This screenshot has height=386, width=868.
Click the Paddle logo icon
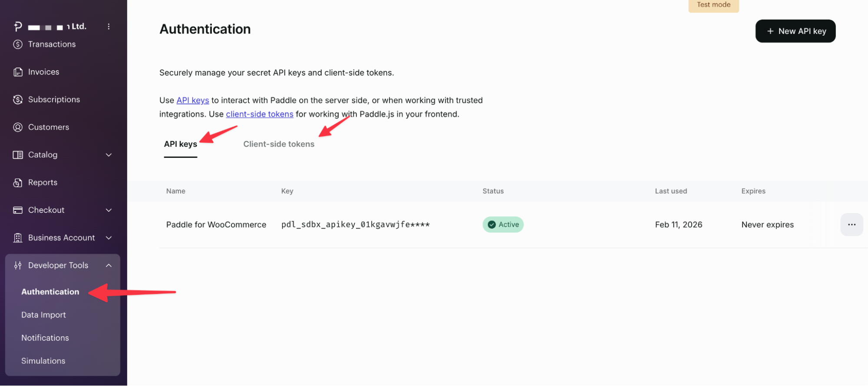click(18, 27)
